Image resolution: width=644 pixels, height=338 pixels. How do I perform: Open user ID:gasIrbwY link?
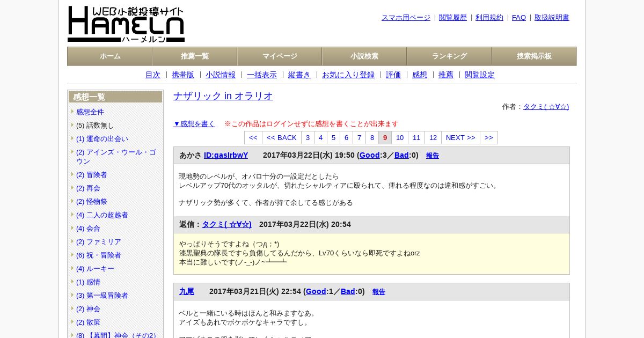point(226,156)
